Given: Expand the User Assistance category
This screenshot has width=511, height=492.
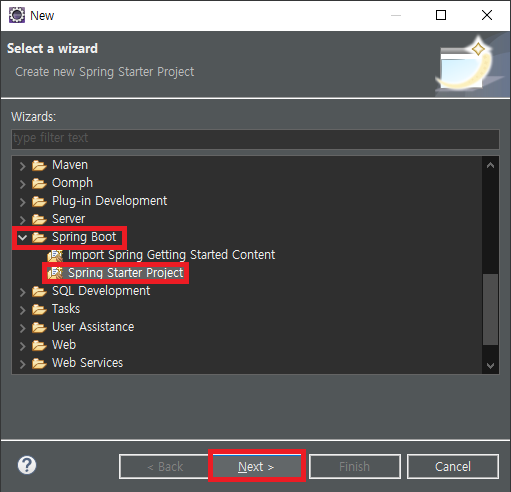Looking at the screenshot, I should [x=22, y=328].
